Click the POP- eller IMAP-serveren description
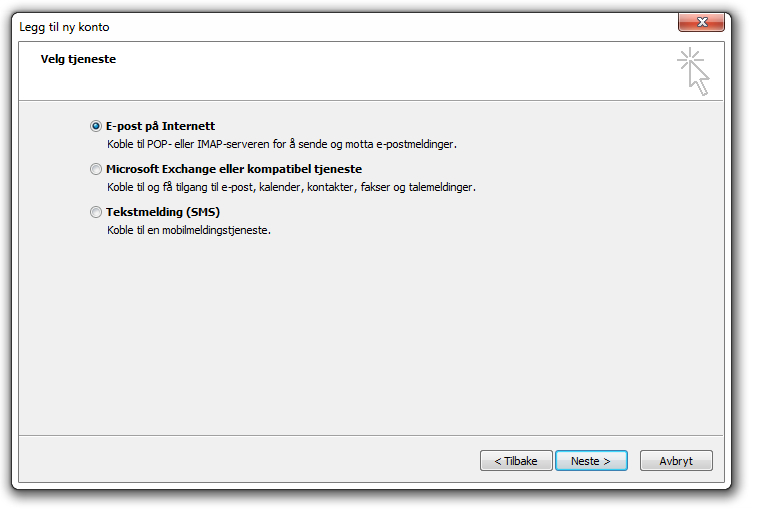762x512 pixels. tap(282, 144)
